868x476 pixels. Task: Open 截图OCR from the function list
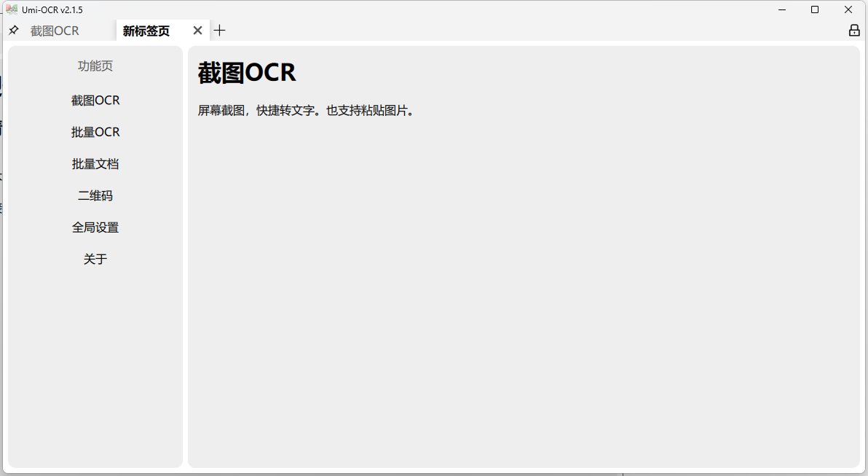click(95, 101)
